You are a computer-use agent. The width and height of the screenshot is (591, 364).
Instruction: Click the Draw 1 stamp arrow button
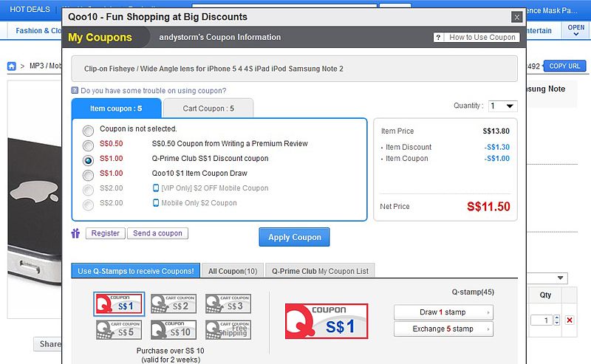pyautogui.click(x=443, y=312)
